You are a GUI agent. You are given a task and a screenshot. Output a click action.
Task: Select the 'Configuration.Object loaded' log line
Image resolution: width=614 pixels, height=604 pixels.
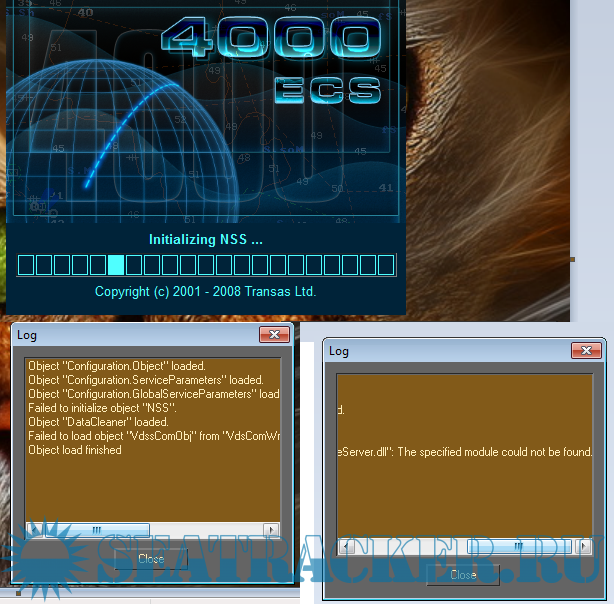coord(118,366)
